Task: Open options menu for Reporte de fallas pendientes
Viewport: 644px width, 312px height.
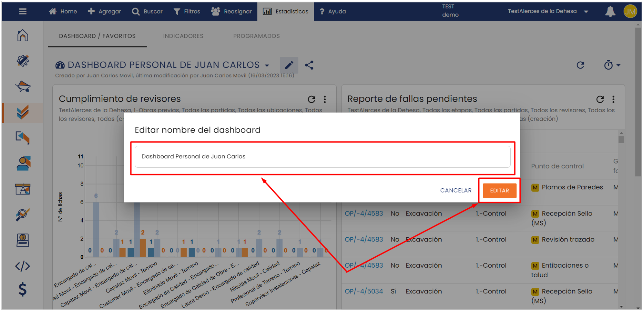Action: [x=613, y=100]
